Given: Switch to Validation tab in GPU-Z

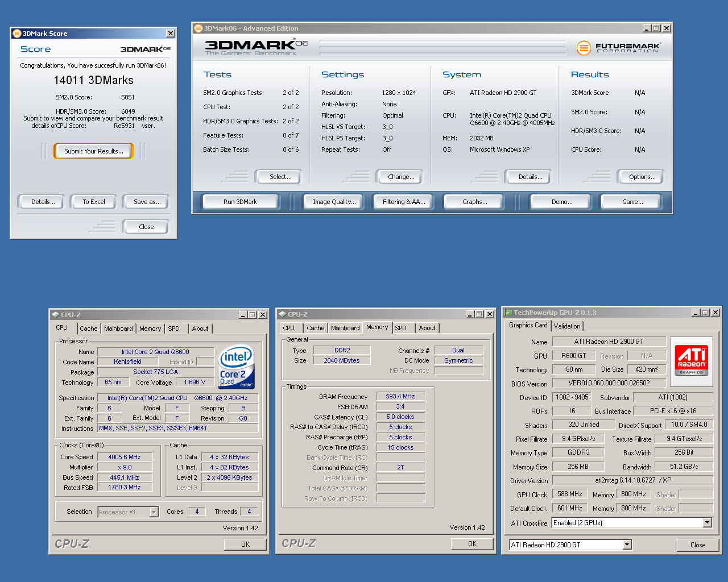Looking at the screenshot, I should pyautogui.click(x=567, y=326).
